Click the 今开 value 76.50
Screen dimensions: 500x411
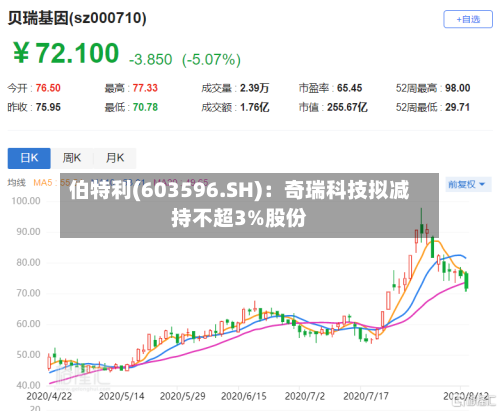(x=48, y=88)
